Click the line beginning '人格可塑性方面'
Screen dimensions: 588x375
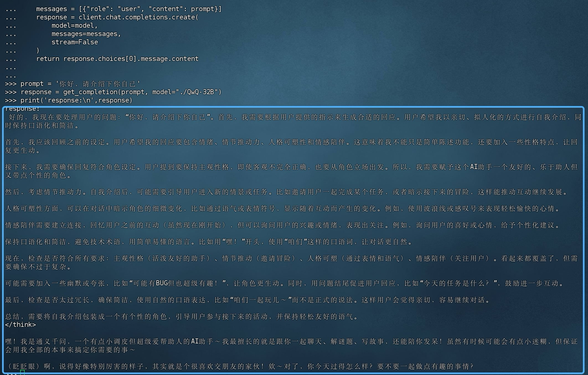click(x=282, y=209)
